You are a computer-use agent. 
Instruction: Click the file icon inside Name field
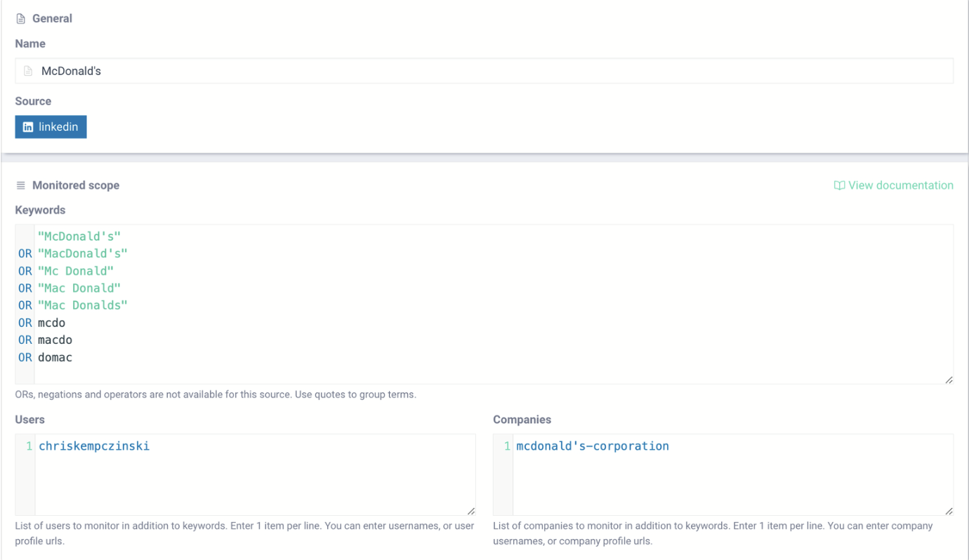[28, 71]
